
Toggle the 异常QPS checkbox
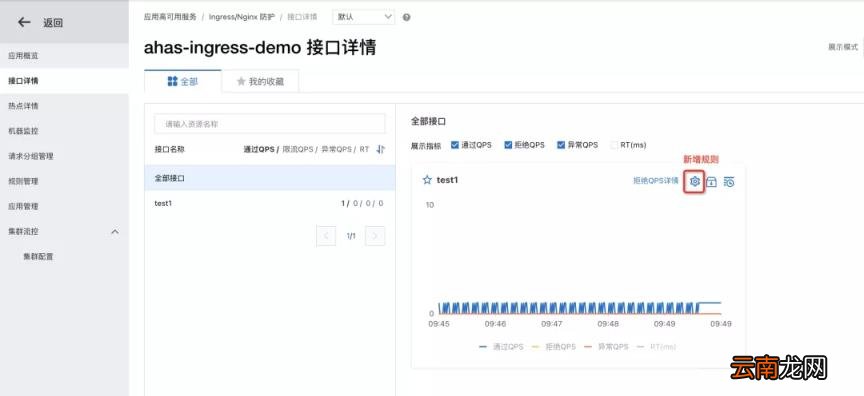pyautogui.click(x=561, y=145)
